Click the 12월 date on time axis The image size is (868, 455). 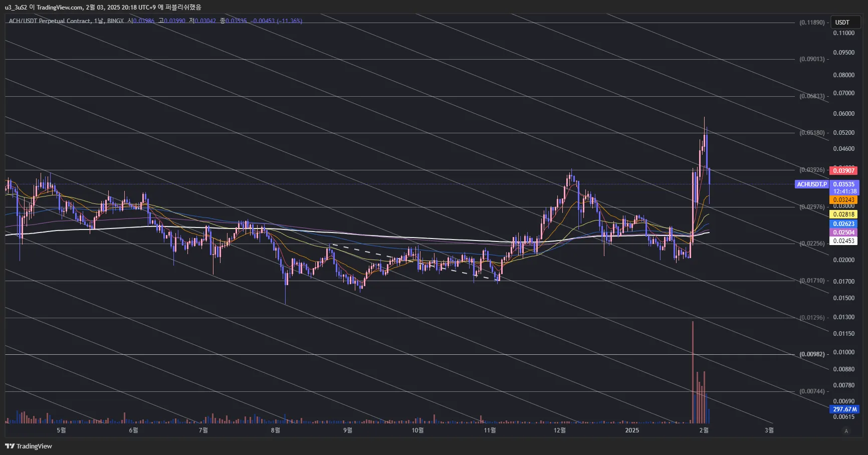click(560, 430)
